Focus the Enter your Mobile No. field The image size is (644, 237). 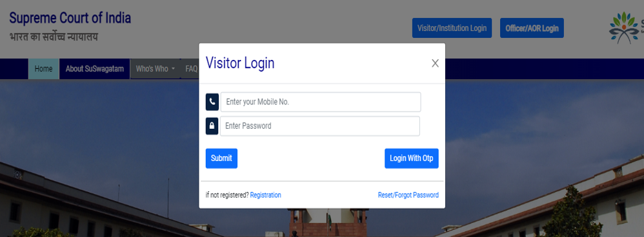[x=321, y=102]
